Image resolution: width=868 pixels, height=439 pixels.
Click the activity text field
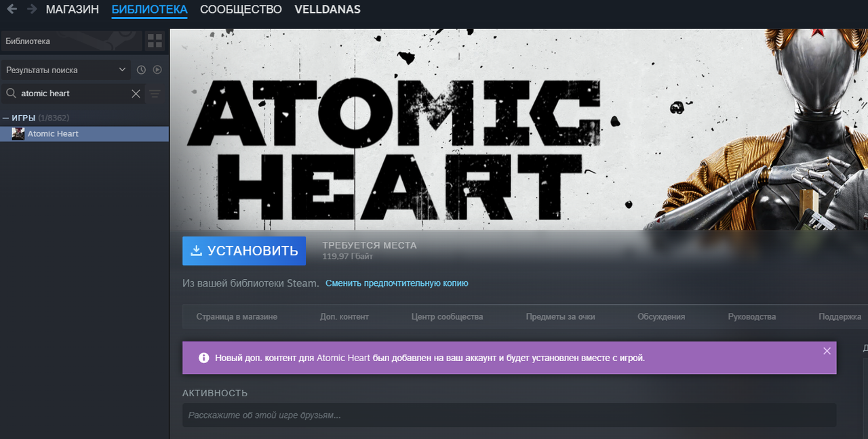[509, 415]
